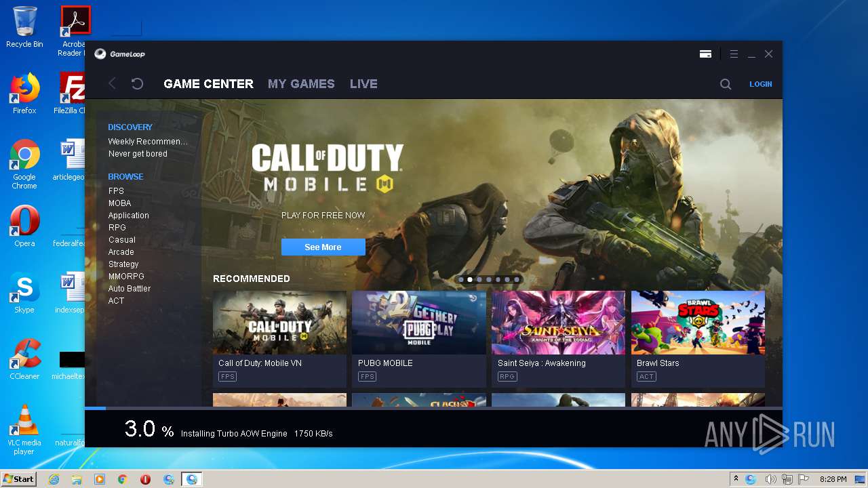Open Brawl Stars game thumbnail
The height and width of the screenshot is (488, 868).
(x=698, y=323)
